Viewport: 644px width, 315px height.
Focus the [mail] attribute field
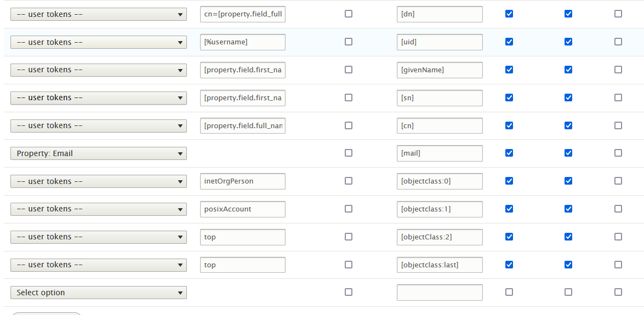(x=440, y=153)
